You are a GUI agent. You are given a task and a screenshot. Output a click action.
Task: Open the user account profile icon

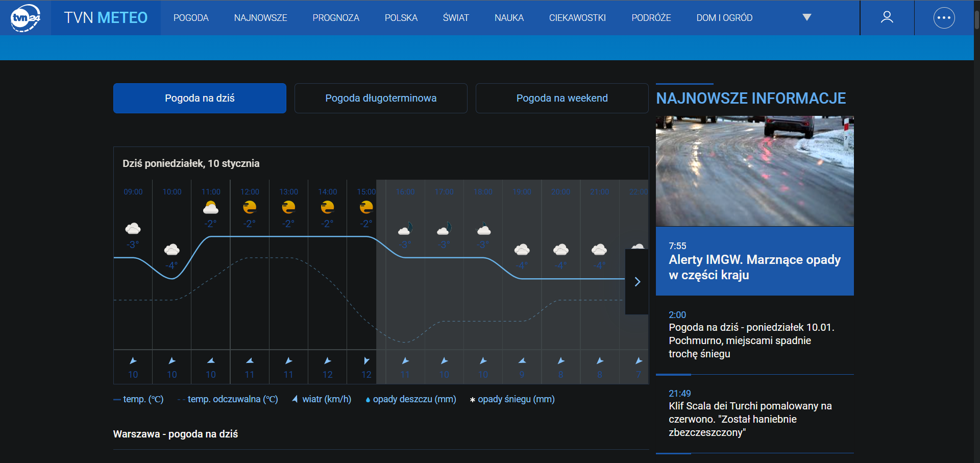[887, 17]
